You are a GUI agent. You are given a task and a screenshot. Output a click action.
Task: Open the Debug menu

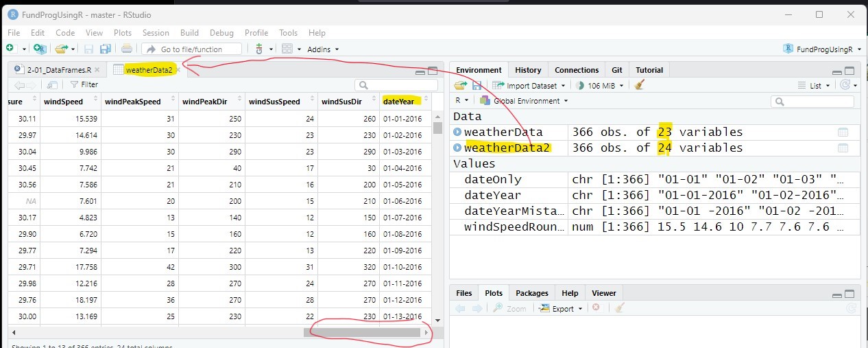pos(221,32)
